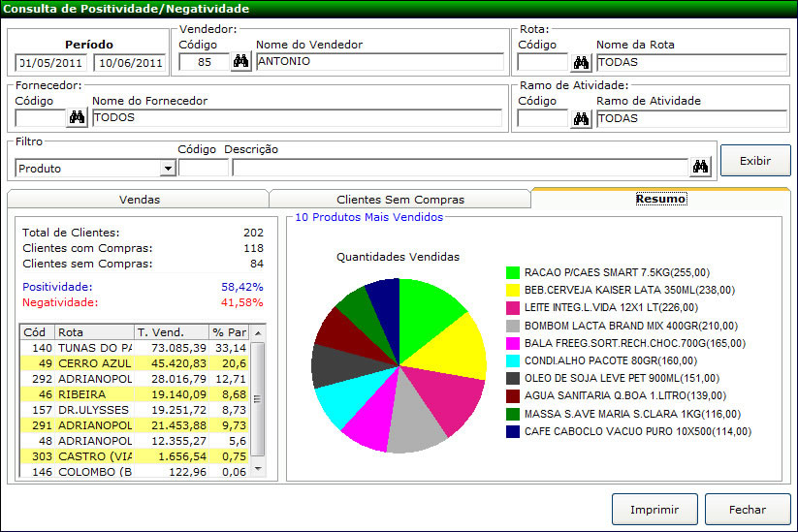Switch to the Vendas tab
This screenshot has width=798, height=532.
(139, 200)
